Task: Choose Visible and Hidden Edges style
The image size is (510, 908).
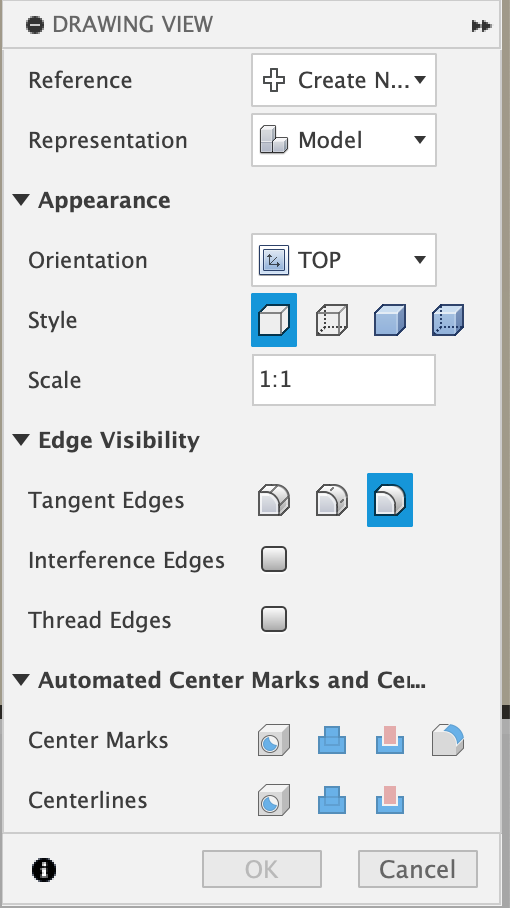Action: pos(332,320)
